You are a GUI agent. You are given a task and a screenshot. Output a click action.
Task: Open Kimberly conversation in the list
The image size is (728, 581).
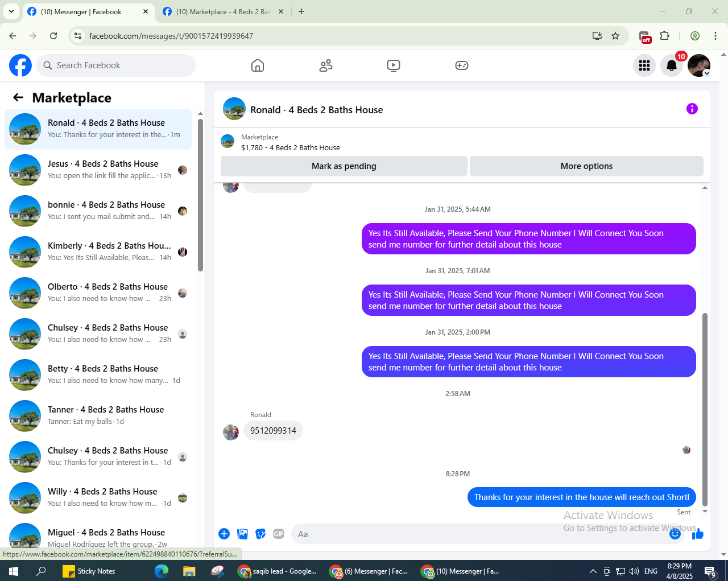(98, 252)
